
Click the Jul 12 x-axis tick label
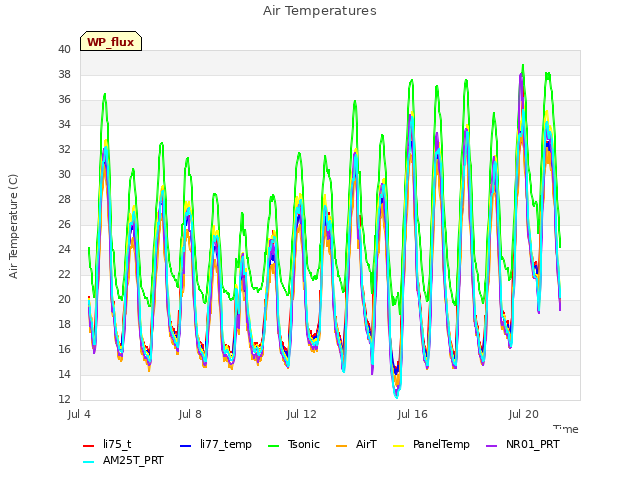coord(301,414)
